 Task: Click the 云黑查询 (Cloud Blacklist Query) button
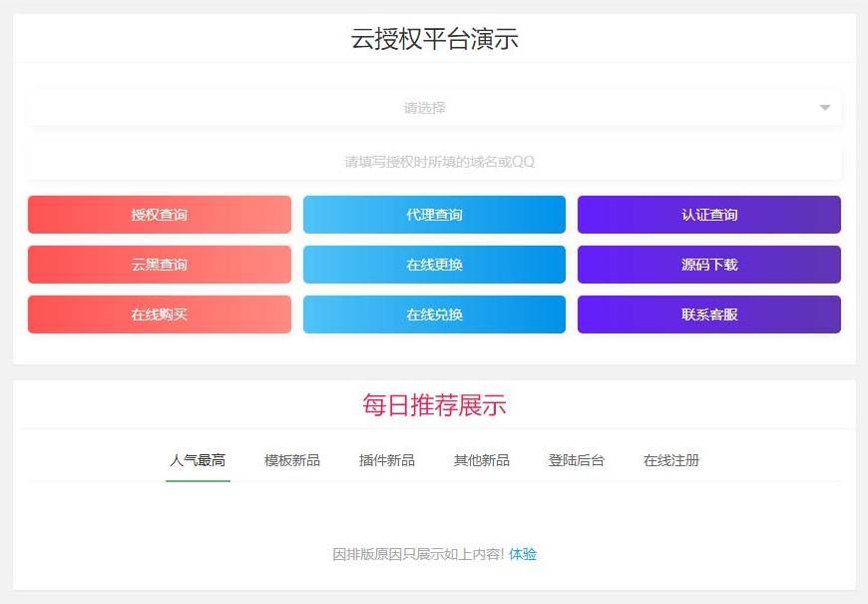(158, 264)
